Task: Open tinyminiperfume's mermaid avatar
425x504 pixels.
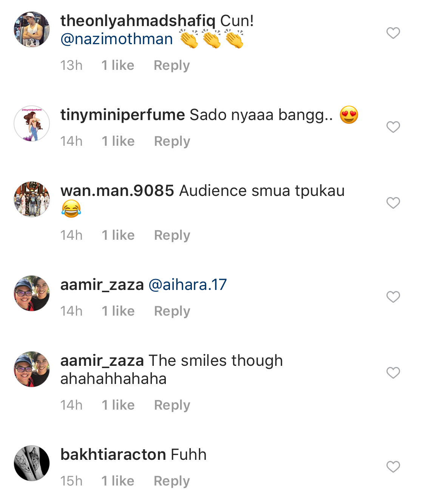Action: point(32,123)
